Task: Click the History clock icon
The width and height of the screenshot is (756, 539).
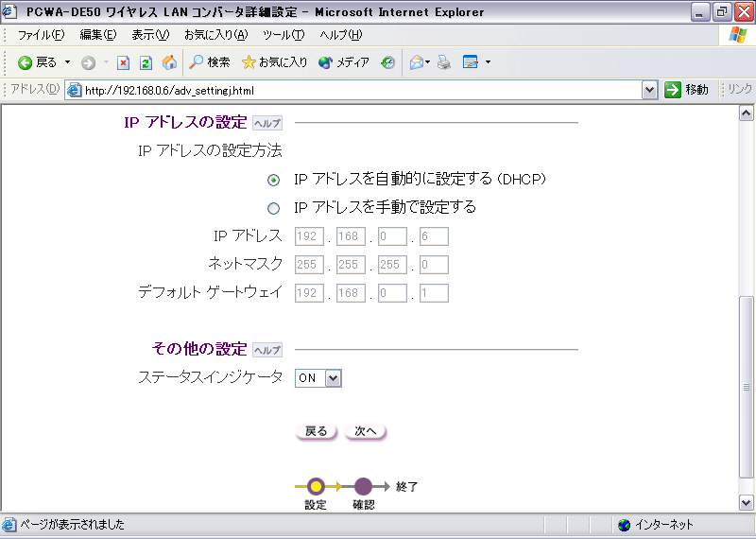Action: coord(387,62)
